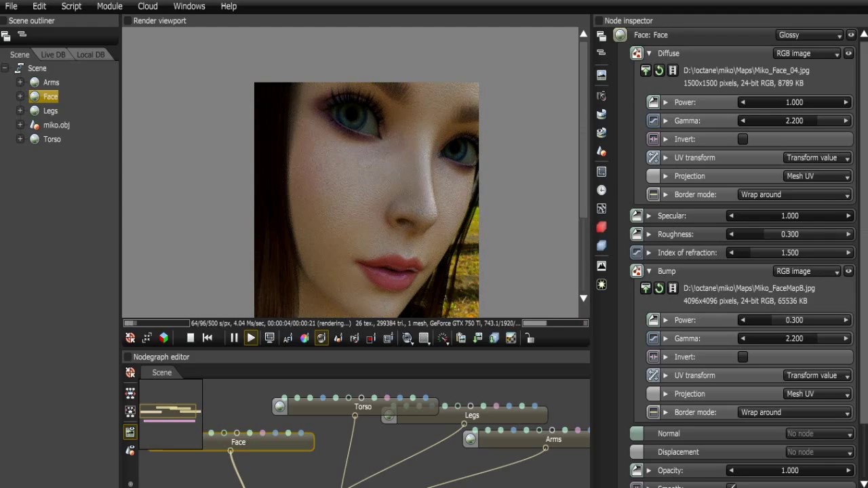Pause the render in viewport toolbar

click(x=234, y=338)
